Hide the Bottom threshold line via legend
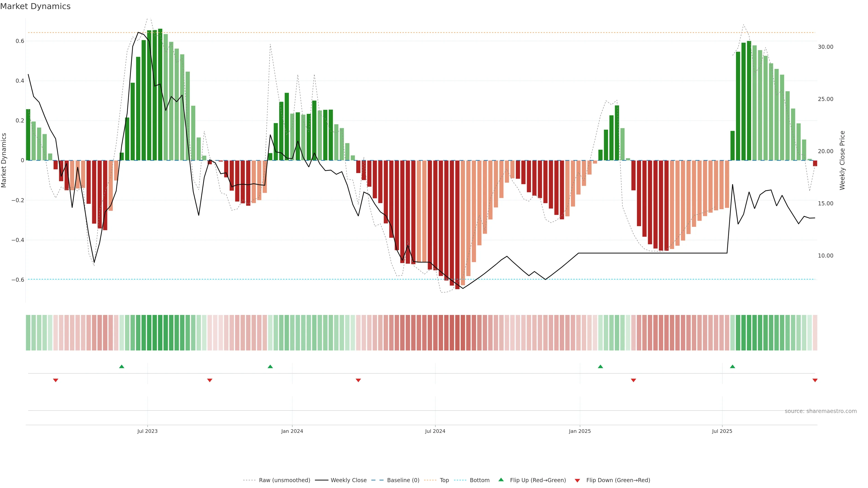 [x=479, y=480]
